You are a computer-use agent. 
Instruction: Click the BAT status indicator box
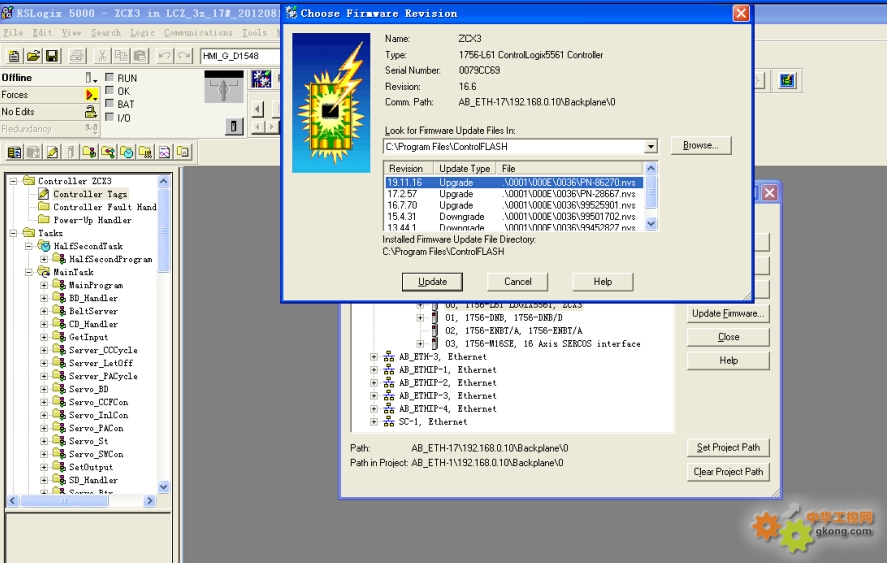tap(110, 104)
